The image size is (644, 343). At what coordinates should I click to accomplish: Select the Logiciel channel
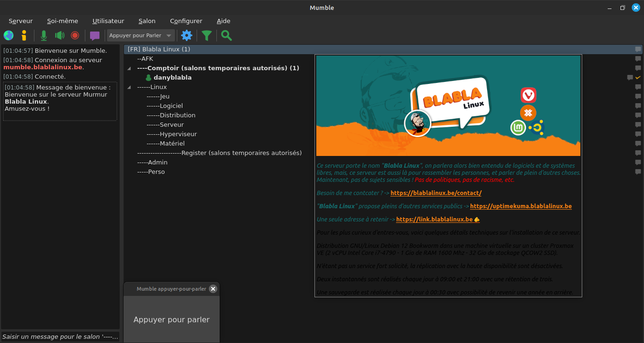(x=165, y=106)
